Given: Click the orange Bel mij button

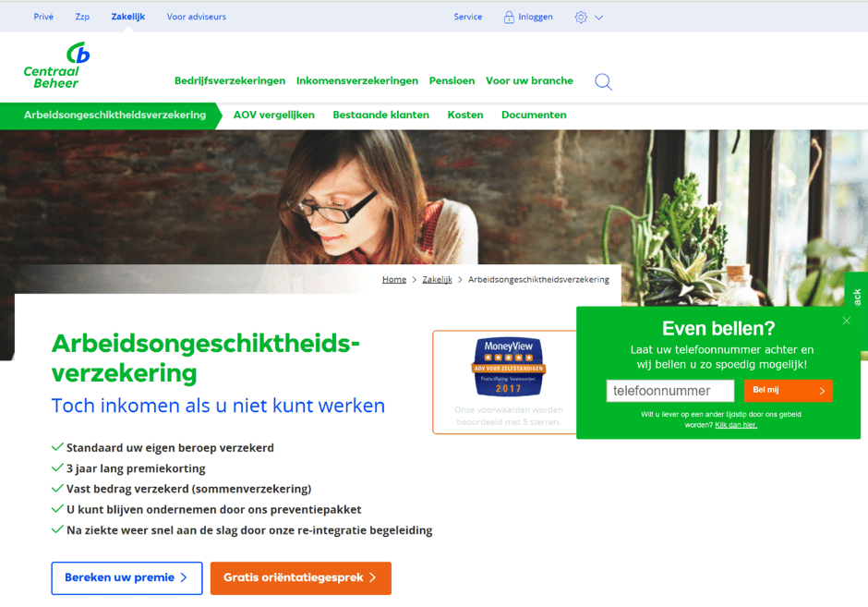Looking at the screenshot, I should coord(789,391).
